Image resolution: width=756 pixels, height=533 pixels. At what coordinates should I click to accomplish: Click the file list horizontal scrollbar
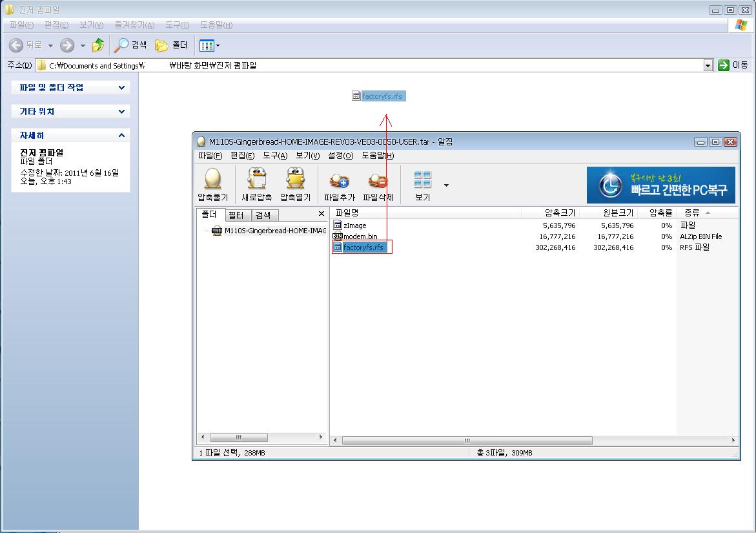click(467, 441)
